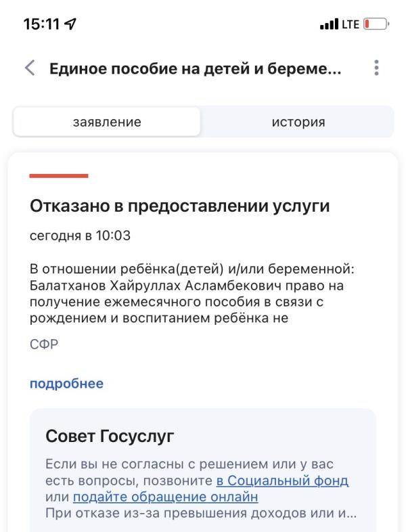
Task: Open the в Социальный фонд link
Action: point(282,481)
